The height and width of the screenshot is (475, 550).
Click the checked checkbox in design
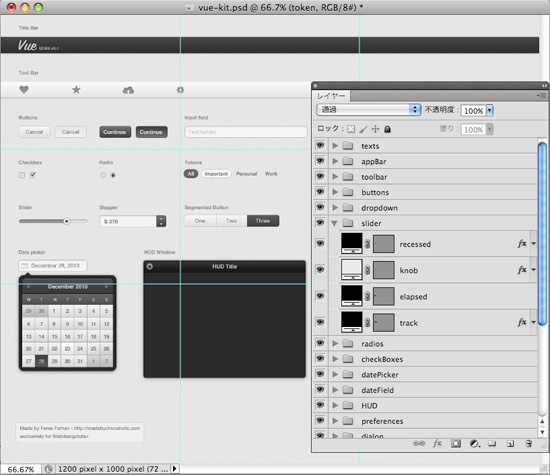[33, 175]
